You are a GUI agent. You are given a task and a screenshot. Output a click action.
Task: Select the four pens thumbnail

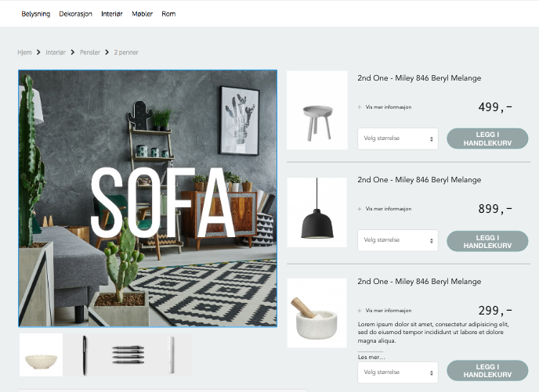click(x=128, y=355)
